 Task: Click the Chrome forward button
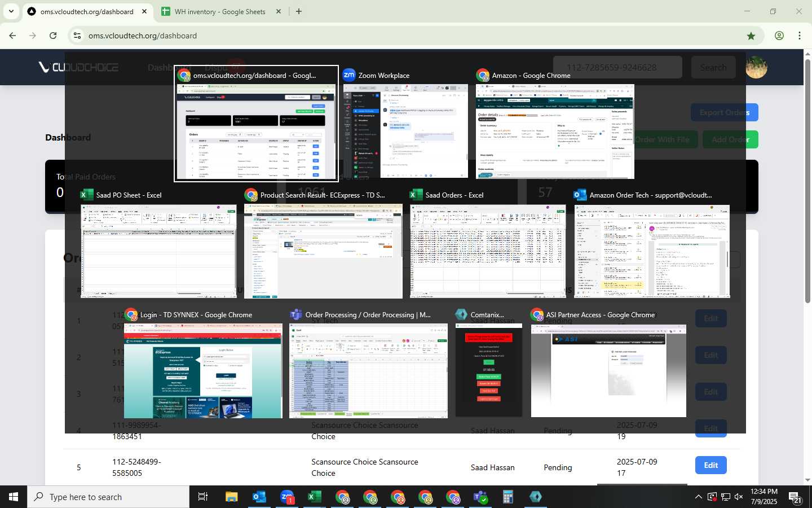[33, 36]
